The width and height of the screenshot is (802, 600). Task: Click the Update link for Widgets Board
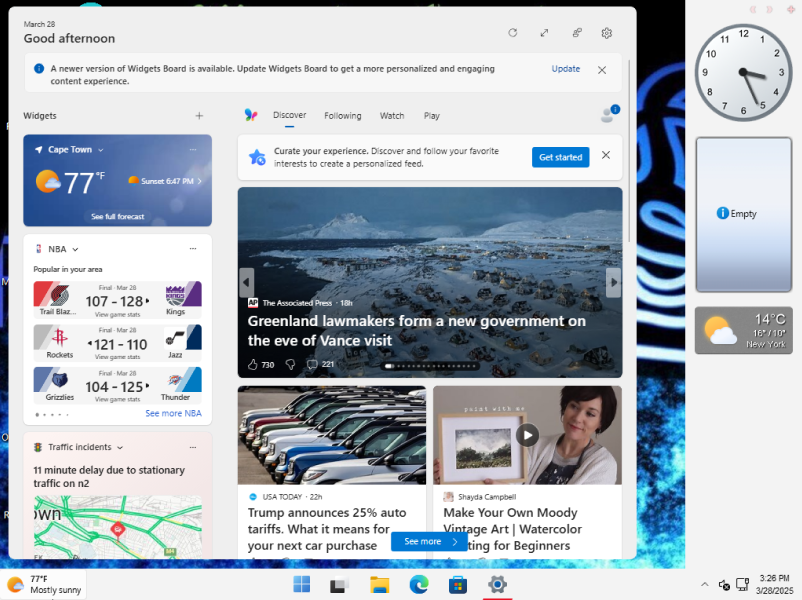pos(566,69)
